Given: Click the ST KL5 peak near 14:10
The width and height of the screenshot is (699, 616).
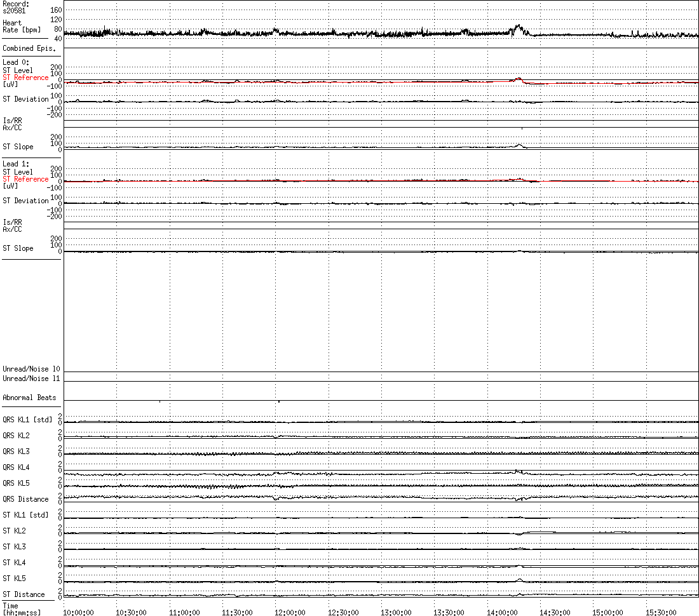Looking at the screenshot, I should click(x=519, y=580).
